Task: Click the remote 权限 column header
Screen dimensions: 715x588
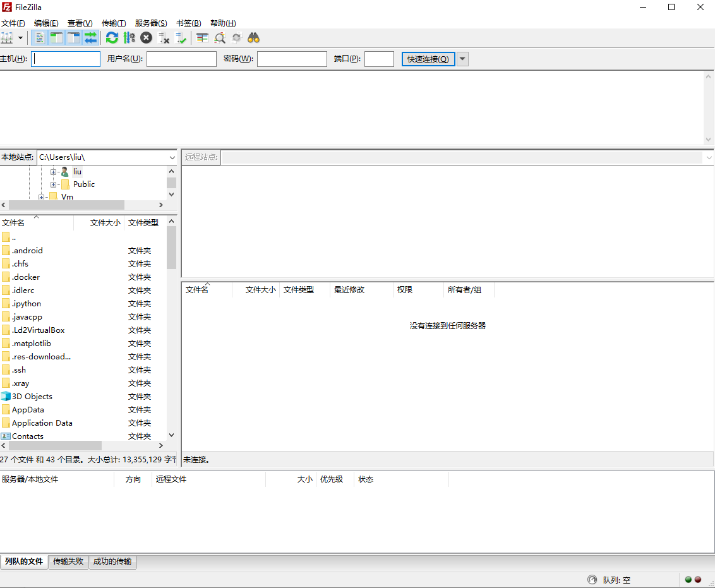Action: (x=418, y=290)
